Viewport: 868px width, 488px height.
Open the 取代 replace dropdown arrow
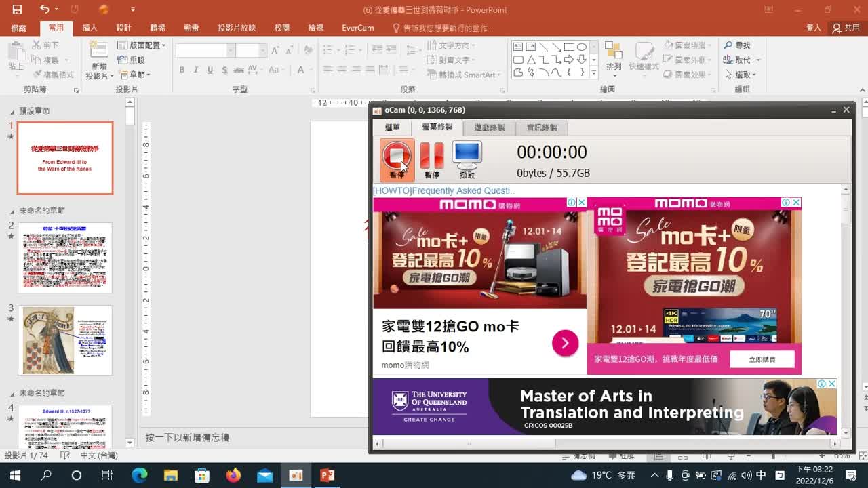(x=758, y=60)
